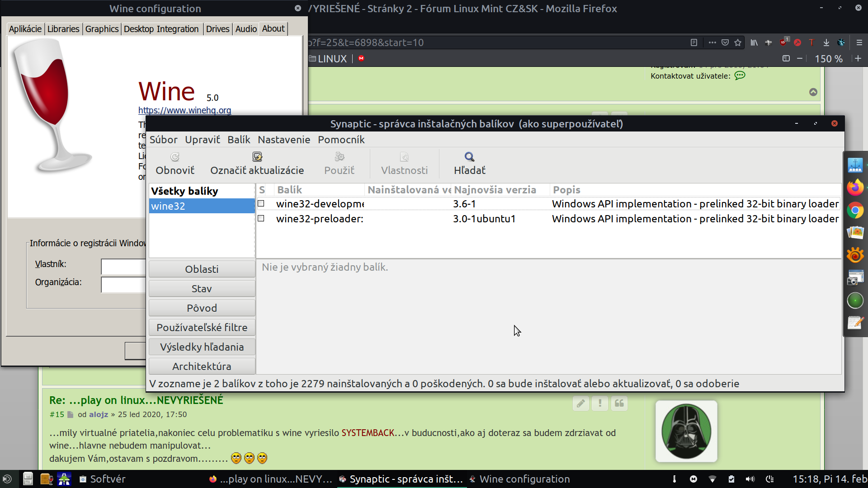868x488 pixels.
Task: Click the quote post icon on forum
Action: 619,403
